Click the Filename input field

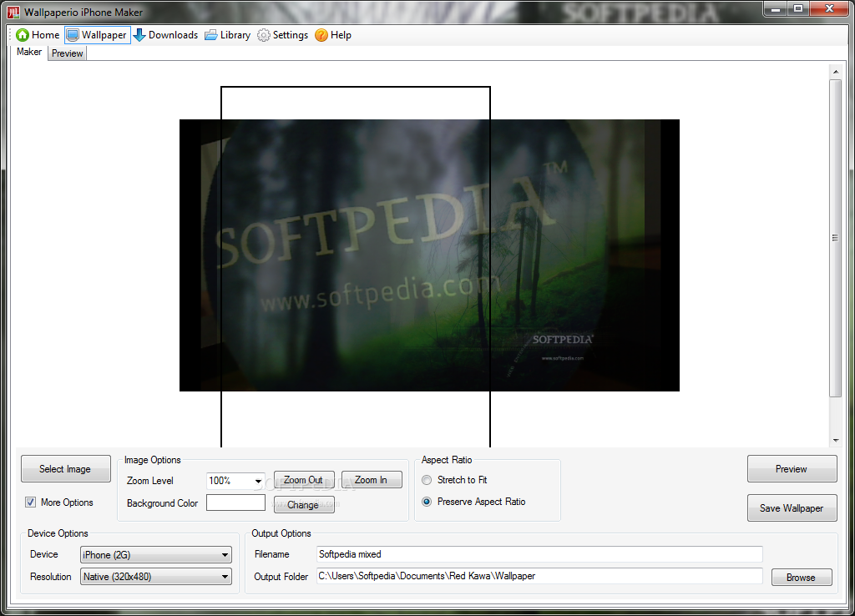(x=539, y=554)
